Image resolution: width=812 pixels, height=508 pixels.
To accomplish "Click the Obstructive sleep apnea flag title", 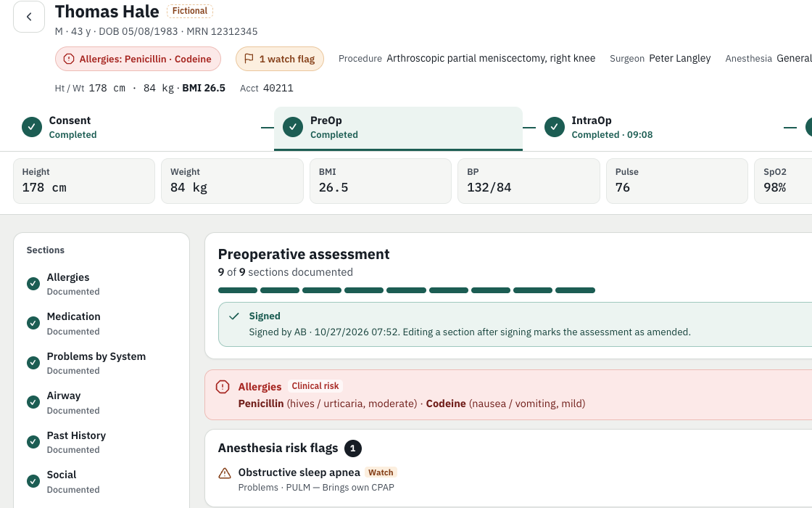I will coord(299,472).
